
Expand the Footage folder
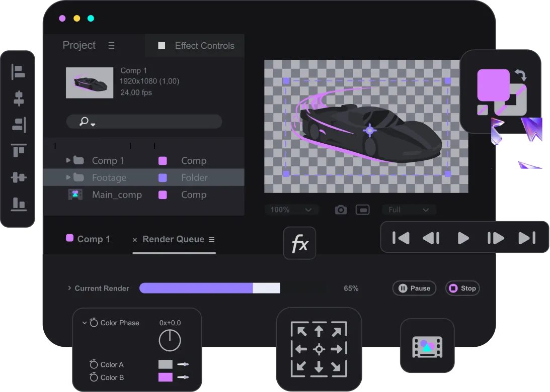point(68,177)
